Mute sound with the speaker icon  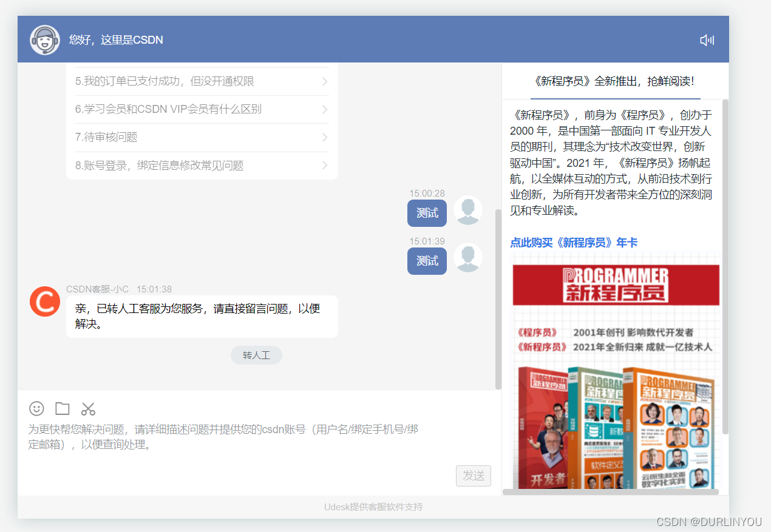(x=707, y=40)
